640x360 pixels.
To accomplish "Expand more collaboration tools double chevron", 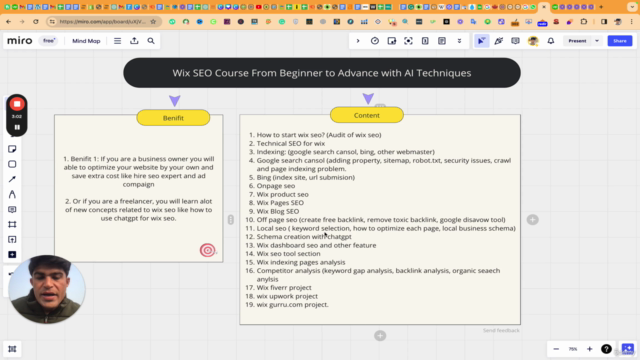I will tap(459, 41).
